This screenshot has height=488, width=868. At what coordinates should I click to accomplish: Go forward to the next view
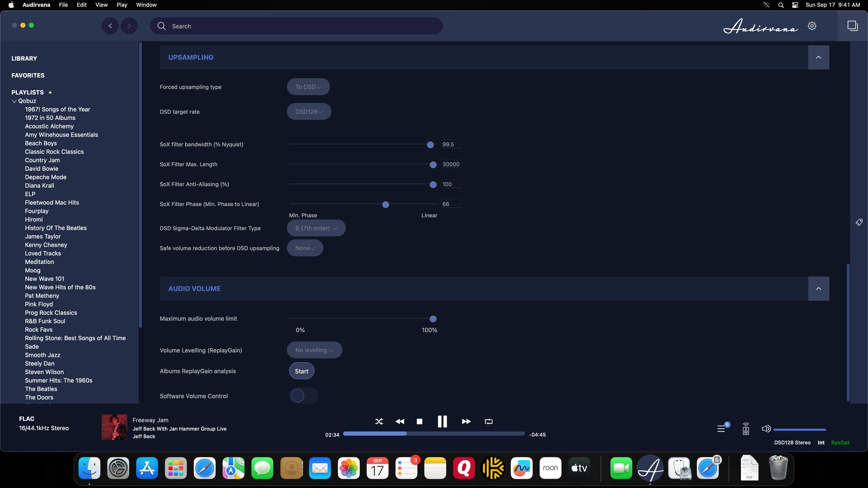(129, 26)
